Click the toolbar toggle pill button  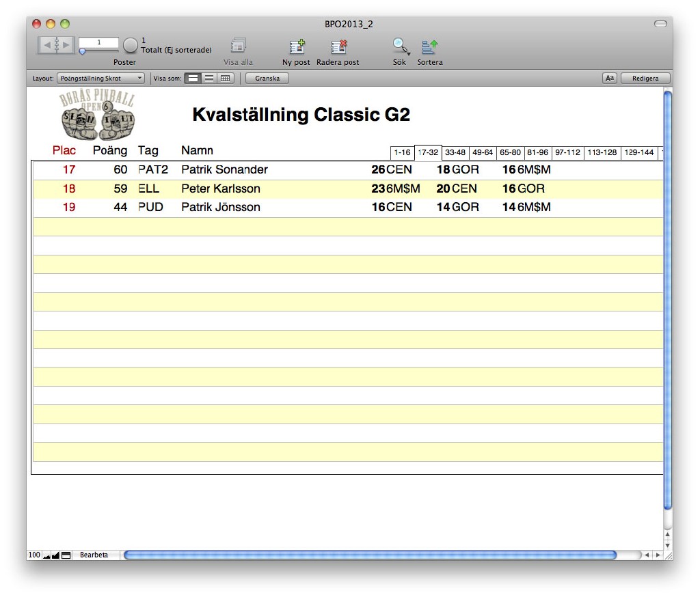point(660,24)
